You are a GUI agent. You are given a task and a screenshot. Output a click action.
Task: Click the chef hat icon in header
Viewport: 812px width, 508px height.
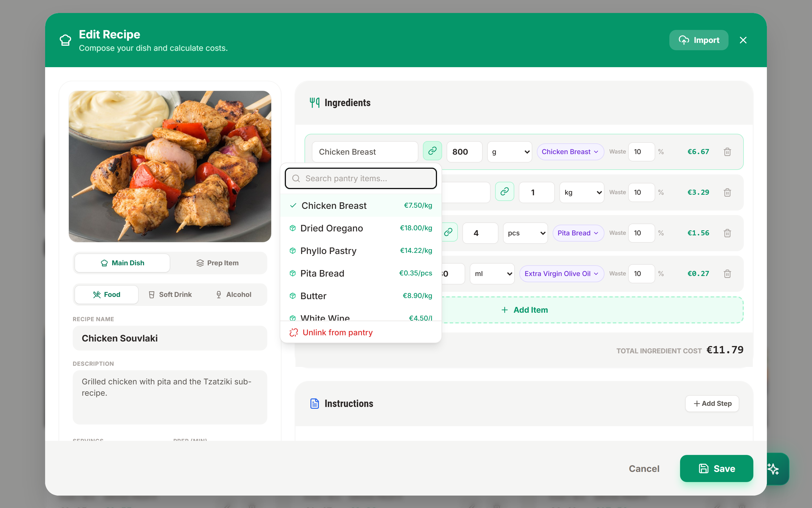[x=65, y=40]
